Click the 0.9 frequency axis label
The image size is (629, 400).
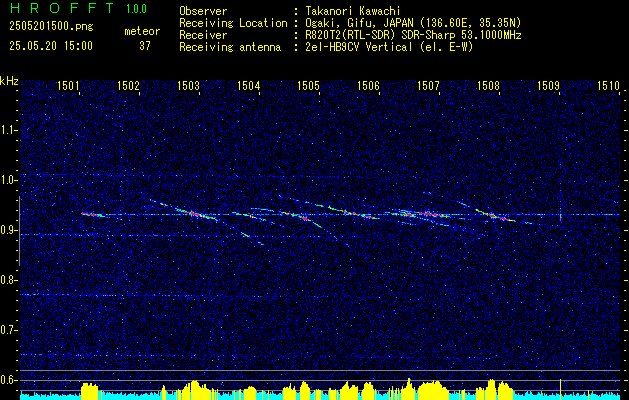click(x=8, y=230)
